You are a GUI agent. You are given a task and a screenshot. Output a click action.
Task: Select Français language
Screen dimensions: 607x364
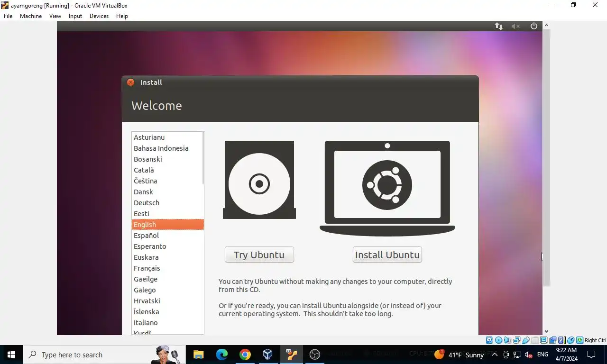pyautogui.click(x=167, y=268)
